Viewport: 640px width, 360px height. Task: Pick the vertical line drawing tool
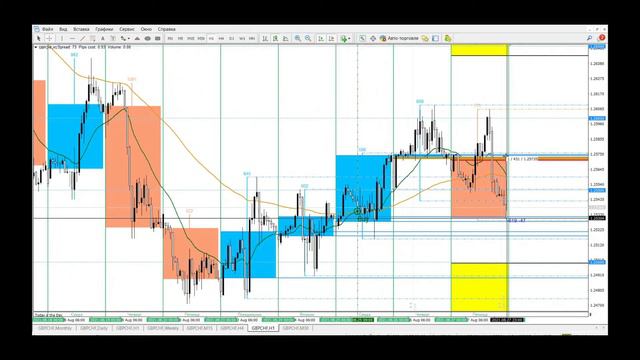point(62,38)
